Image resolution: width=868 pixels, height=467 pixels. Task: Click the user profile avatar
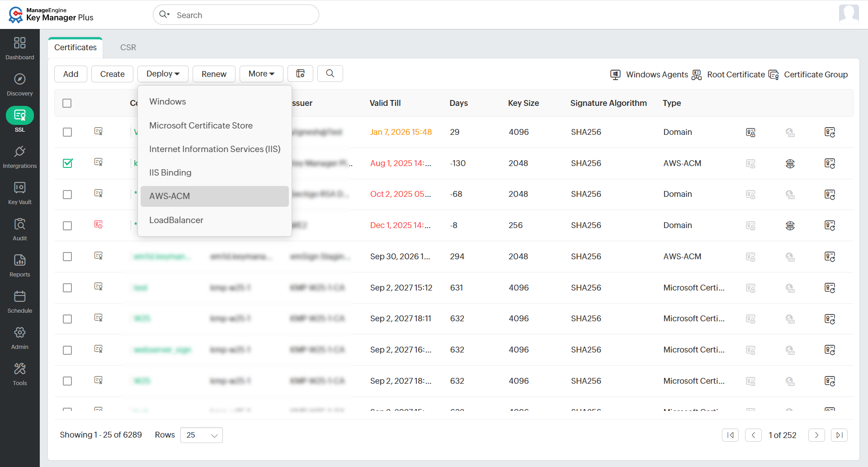849,14
